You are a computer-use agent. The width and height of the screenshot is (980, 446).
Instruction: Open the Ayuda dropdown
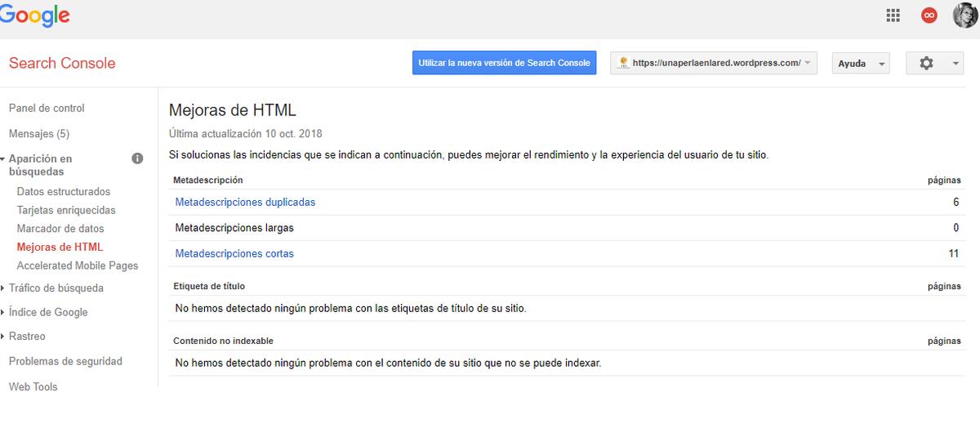(x=860, y=63)
